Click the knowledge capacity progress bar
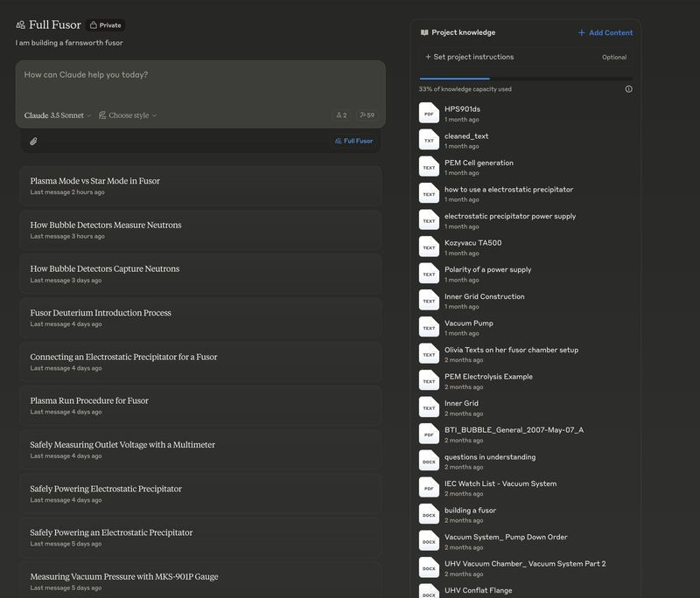This screenshot has height=598, width=700. point(525,79)
